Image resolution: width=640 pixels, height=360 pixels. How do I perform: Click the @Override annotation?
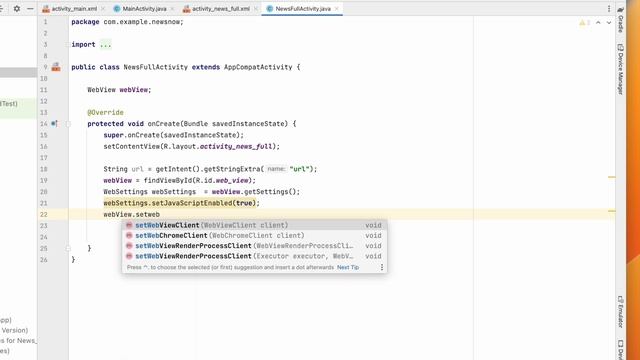tap(105, 112)
